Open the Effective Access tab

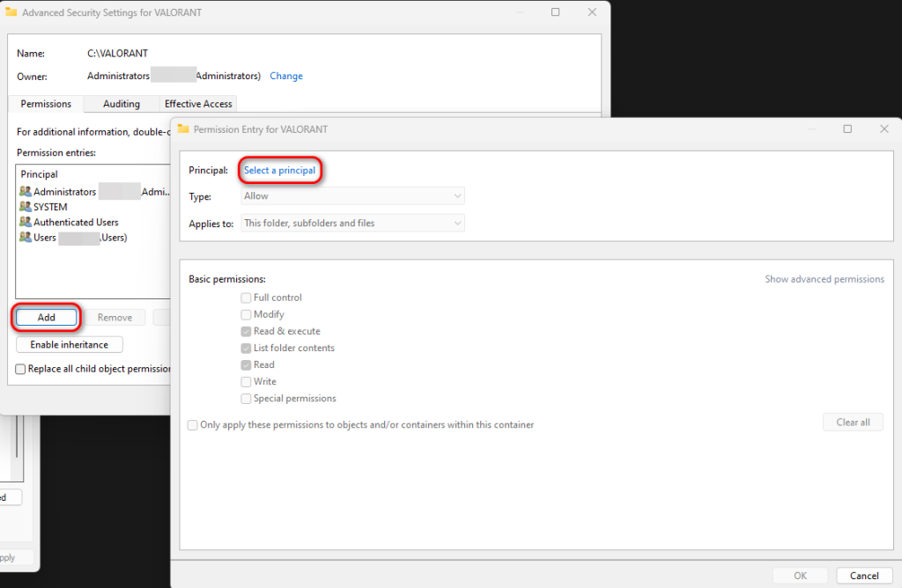coord(198,104)
